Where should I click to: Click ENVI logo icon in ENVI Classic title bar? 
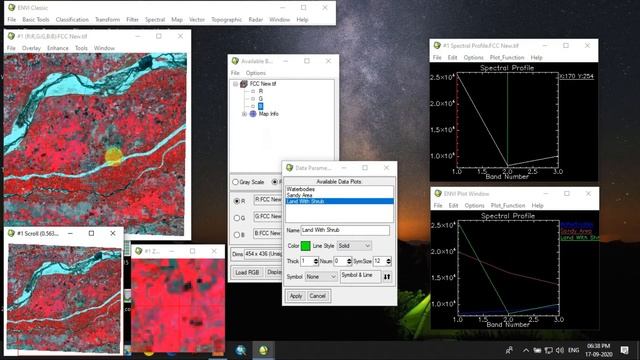pyautogui.click(x=11, y=7)
